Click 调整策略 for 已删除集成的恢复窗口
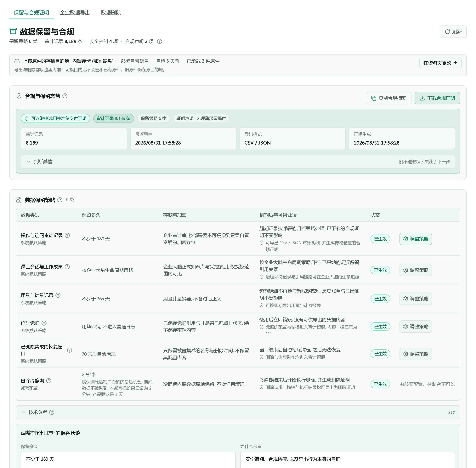Viewport: 476px width, 468px height. pos(416,354)
